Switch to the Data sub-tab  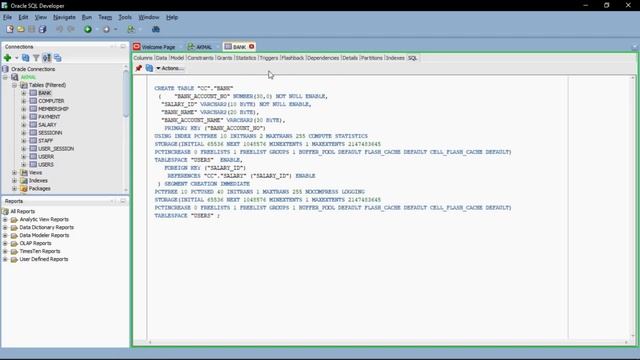pyautogui.click(x=161, y=58)
